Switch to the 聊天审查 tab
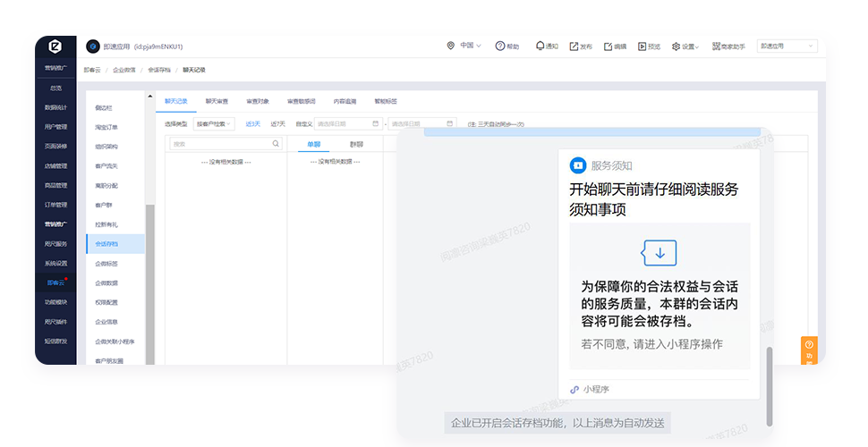Image resolution: width=868 pixels, height=447 pixels. (217, 101)
